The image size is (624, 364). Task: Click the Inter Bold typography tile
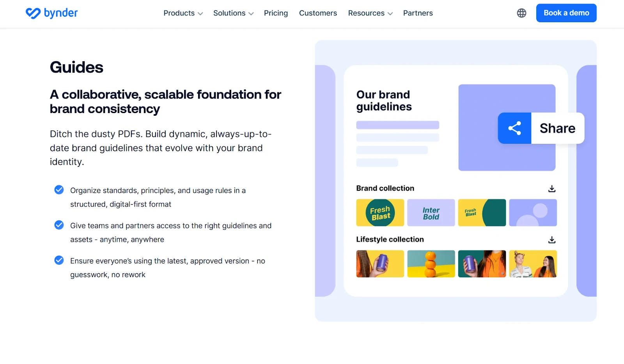pyautogui.click(x=431, y=213)
